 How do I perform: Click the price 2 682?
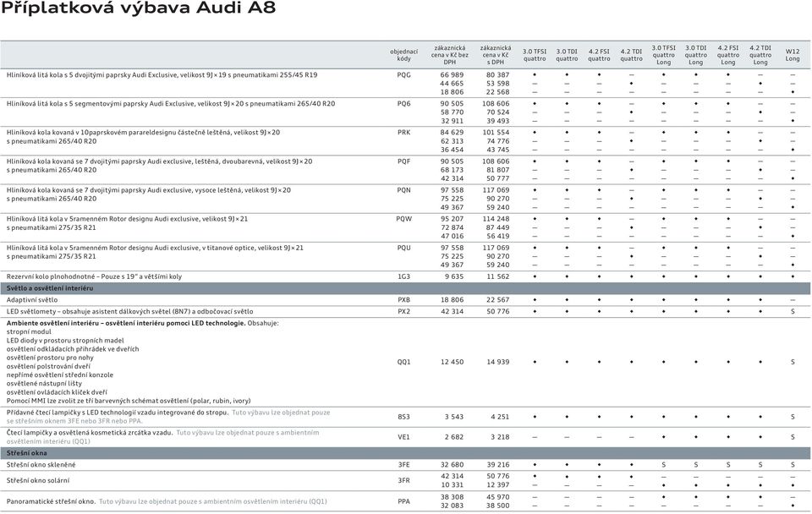(x=454, y=437)
